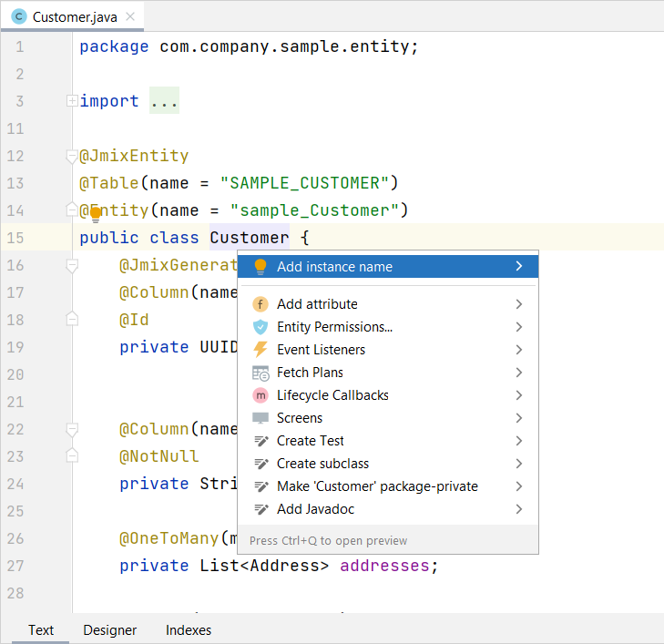664x644 pixels.
Task: Open Entity Permissions action
Action: [x=388, y=327]
